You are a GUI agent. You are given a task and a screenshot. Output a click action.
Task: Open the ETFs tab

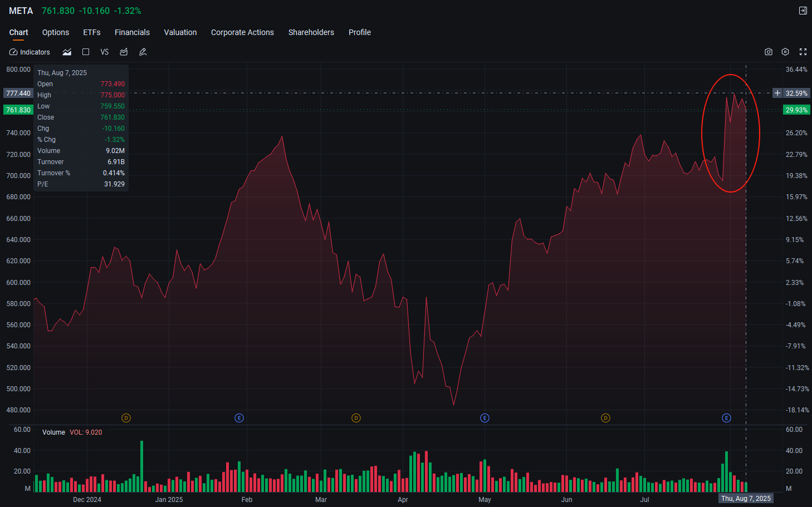point(92,32)
